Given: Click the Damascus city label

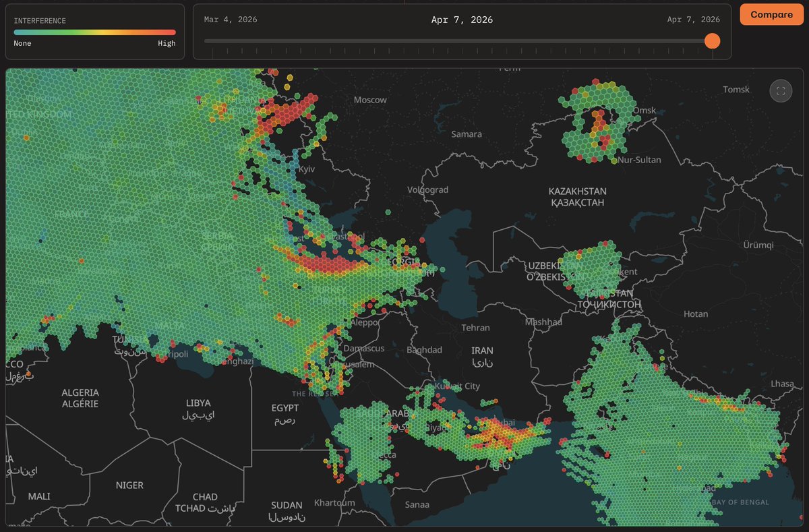Looking at the screenshot, I should pos(363,349).
